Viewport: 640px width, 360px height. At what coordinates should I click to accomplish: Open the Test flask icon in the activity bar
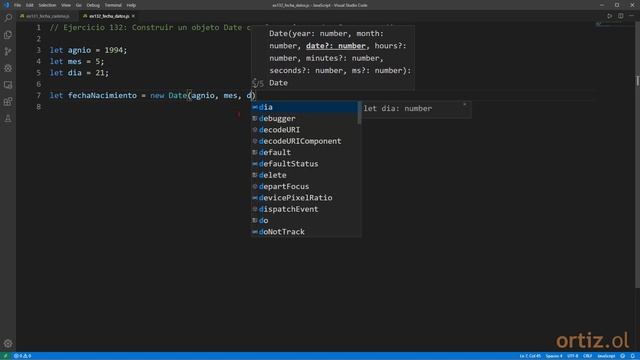point(8,118)
